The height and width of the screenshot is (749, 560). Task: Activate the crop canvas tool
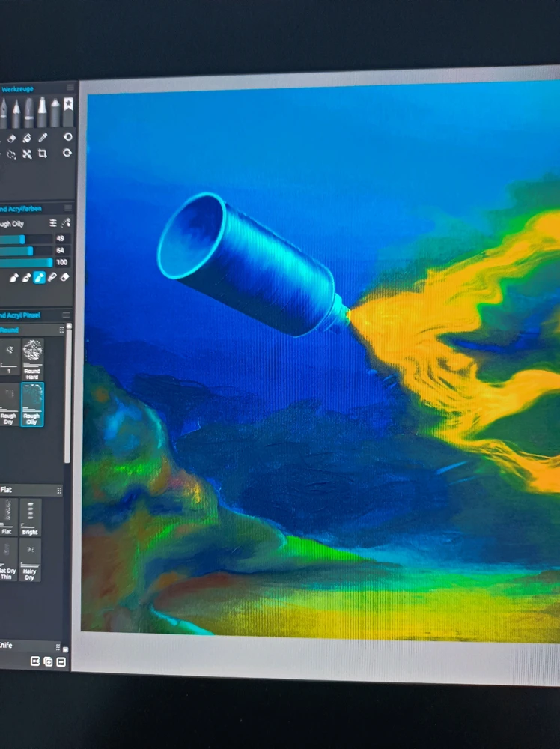(43, 154)
